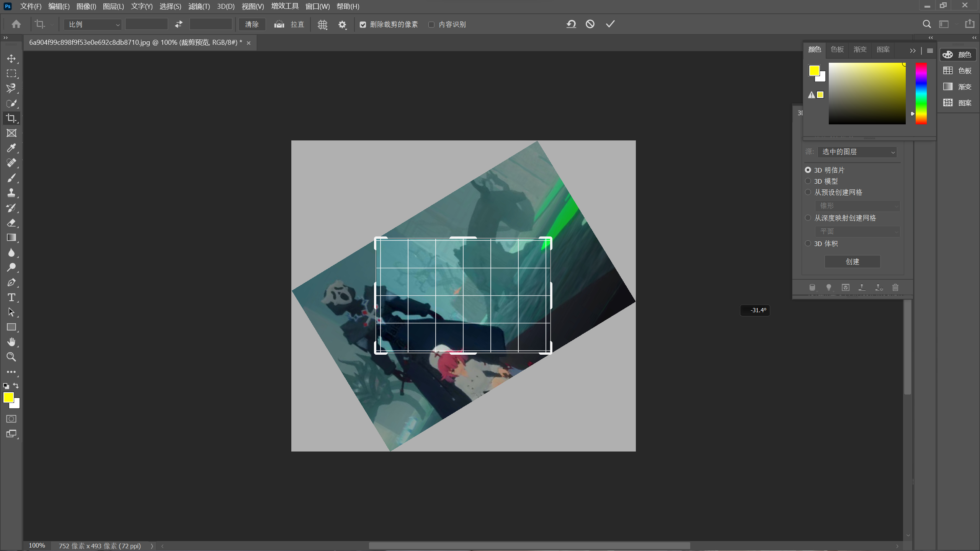Toggle Delete Cropped Pixels checkbox
The width and height of the screenshot is (980, 551).
coord(363,24)
